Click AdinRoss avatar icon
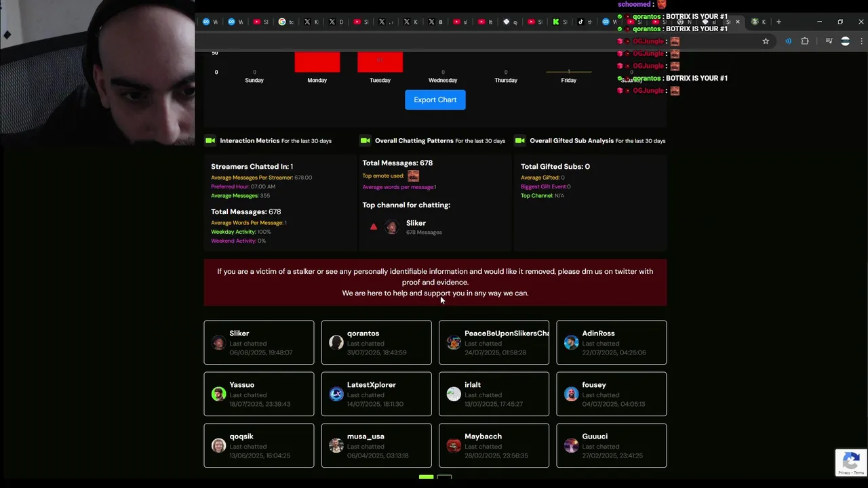This screenshot has width=868, height=488. (x=572, y=342)
